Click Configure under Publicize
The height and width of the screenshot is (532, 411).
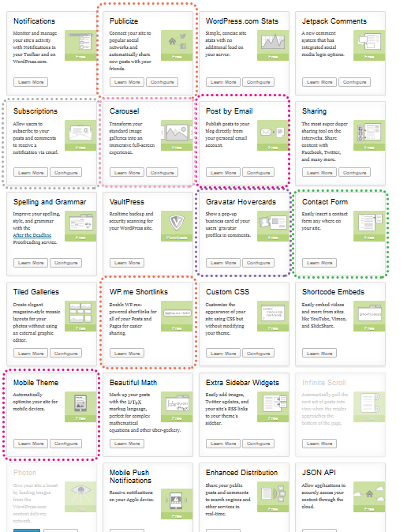162,82
